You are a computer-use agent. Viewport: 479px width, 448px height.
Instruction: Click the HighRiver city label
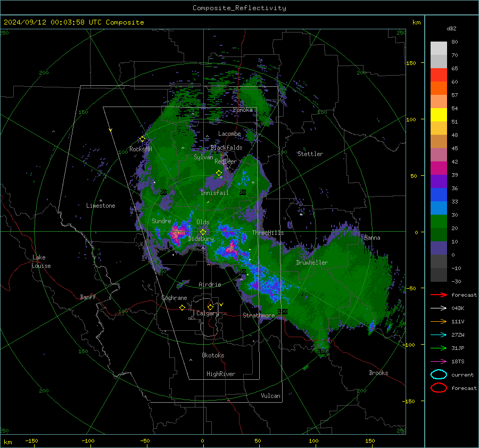221,374
